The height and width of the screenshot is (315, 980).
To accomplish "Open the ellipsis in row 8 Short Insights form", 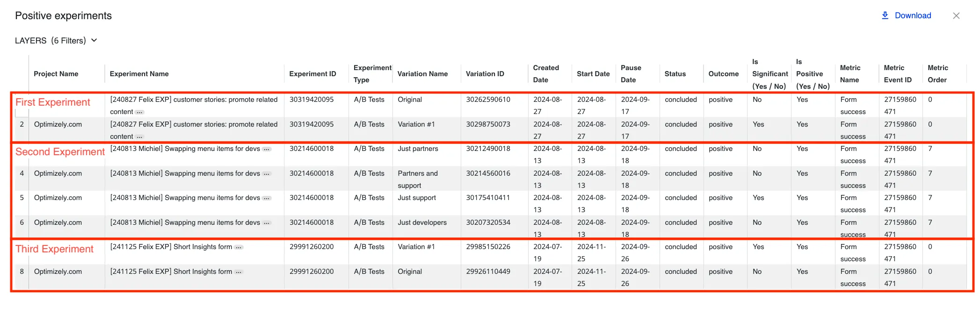I will (x=239, y=272).
